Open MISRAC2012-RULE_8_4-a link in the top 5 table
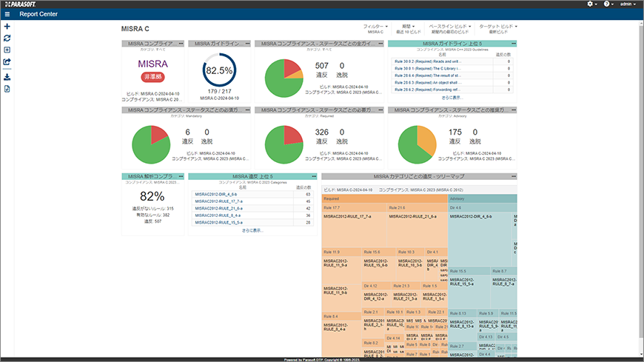The height and width of the screenshot is (362, 644). pyautogui.click(x=218, y=215)
